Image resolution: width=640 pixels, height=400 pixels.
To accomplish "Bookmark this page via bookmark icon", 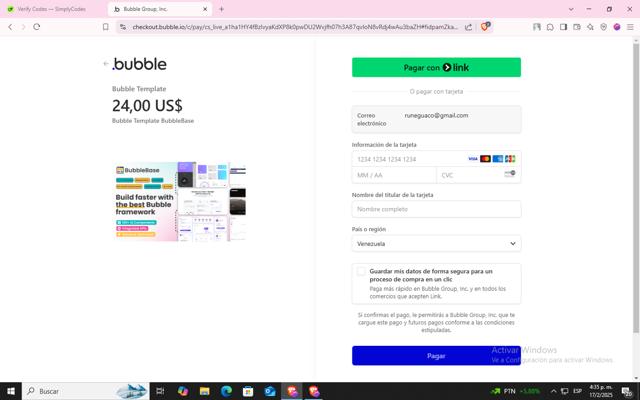I will coord(106,27).
